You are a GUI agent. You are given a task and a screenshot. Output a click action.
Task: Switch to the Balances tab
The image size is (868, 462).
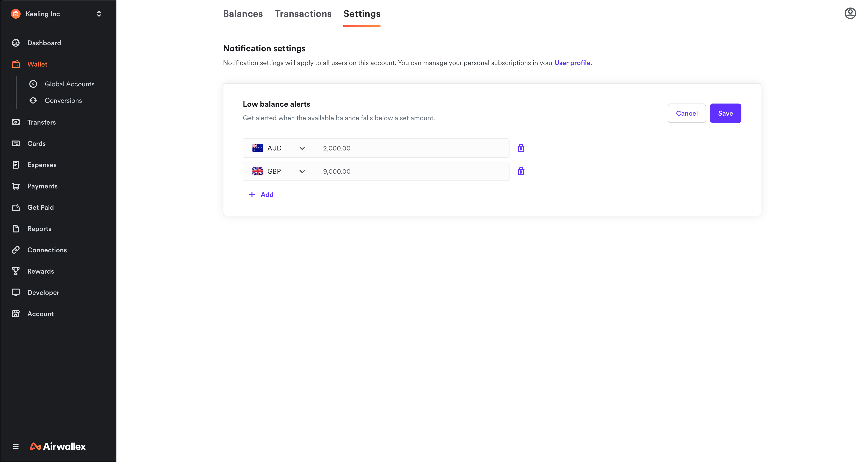click(243, 14)
